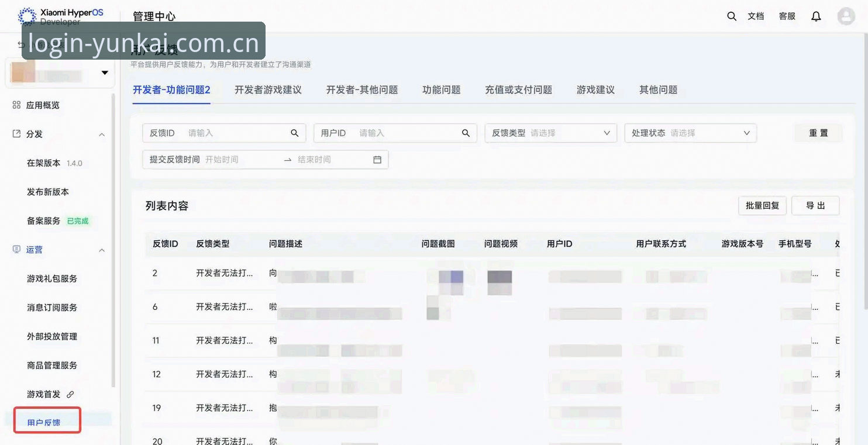Switch to 游戏建议 tab
868x445 pixels.
595,90
